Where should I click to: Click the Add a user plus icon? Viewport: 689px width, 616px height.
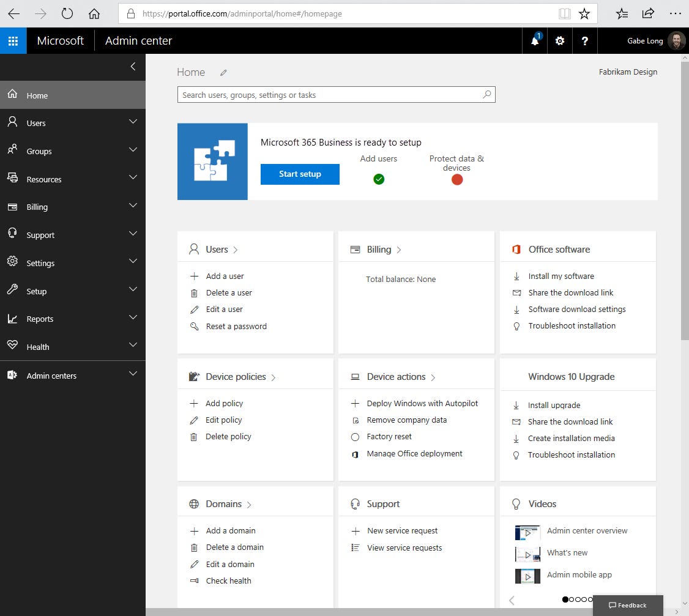[195, 276]
